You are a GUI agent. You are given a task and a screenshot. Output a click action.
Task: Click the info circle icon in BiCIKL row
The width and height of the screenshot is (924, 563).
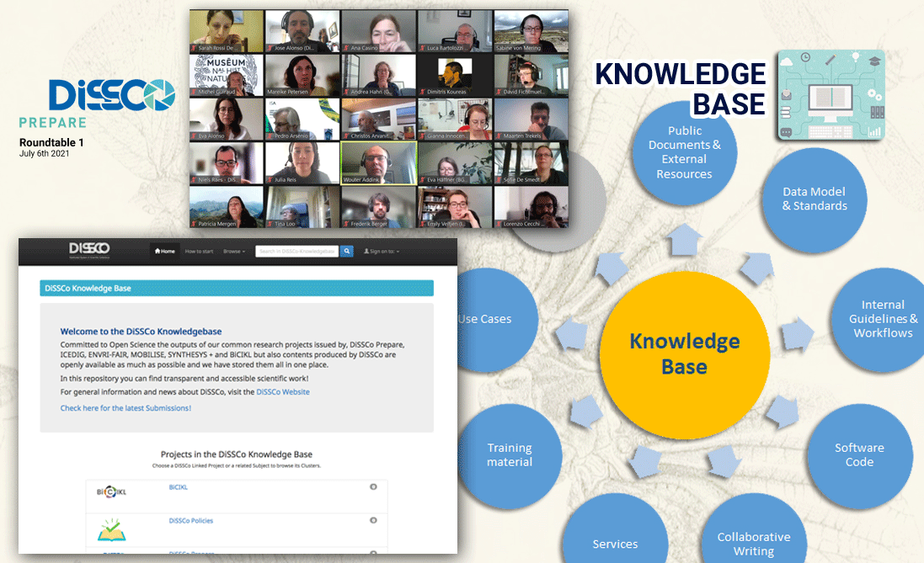pyautogui.click(x=373, y=487)
